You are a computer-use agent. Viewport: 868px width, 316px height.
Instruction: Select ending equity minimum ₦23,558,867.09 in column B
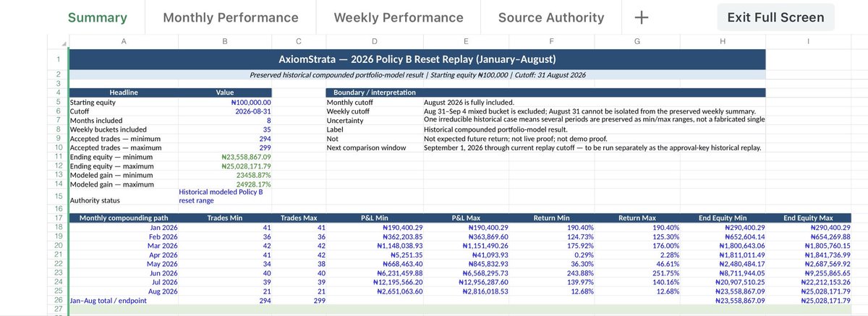pos(225,156)
